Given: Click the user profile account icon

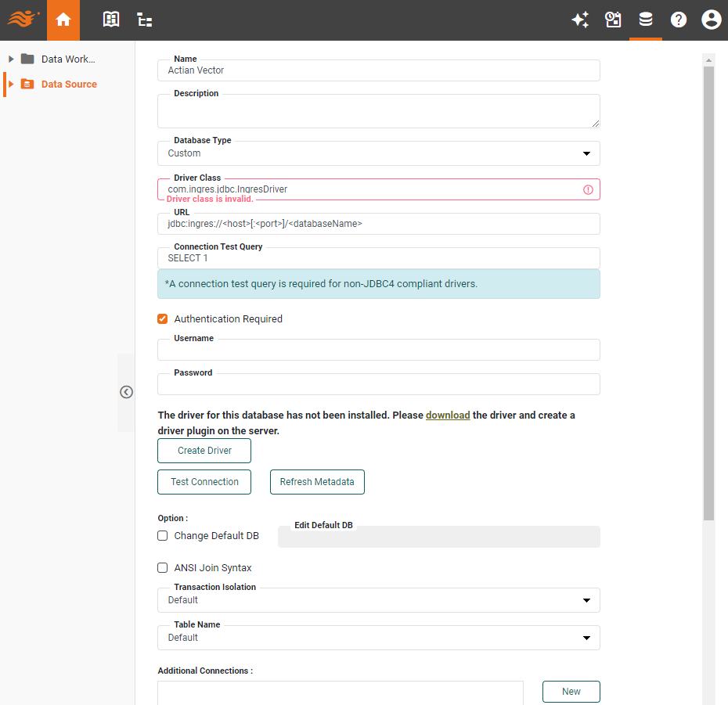Looking at the screenshot, I should (711, 20).
